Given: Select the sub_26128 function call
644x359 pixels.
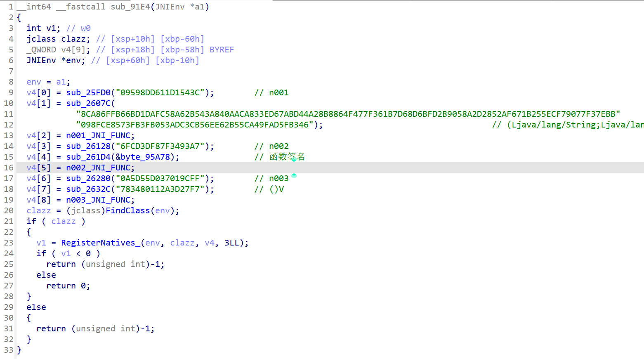Looking at the screenshot, I should (x=88, y=146).
